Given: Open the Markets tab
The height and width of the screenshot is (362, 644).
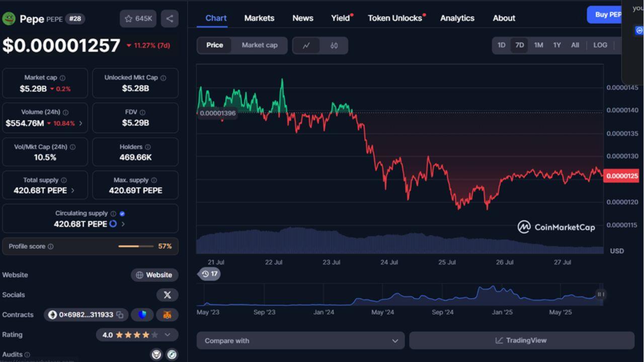Looking at the screenshot, I should (259, 18).
